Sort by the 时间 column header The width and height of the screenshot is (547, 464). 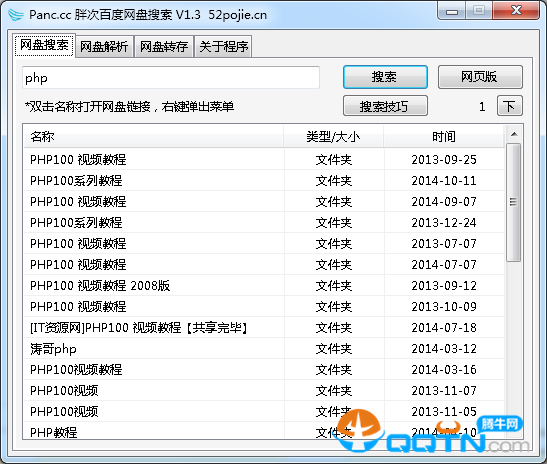click(x=444, y=136)
